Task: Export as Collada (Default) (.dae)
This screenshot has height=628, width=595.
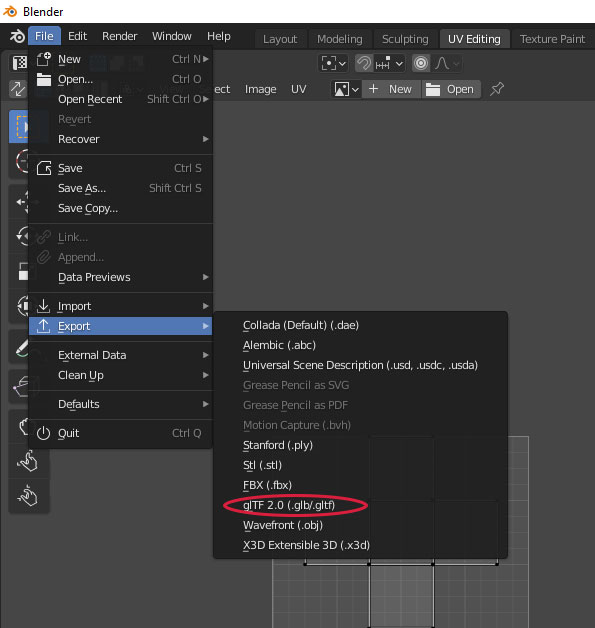Action: pos(360,325)
